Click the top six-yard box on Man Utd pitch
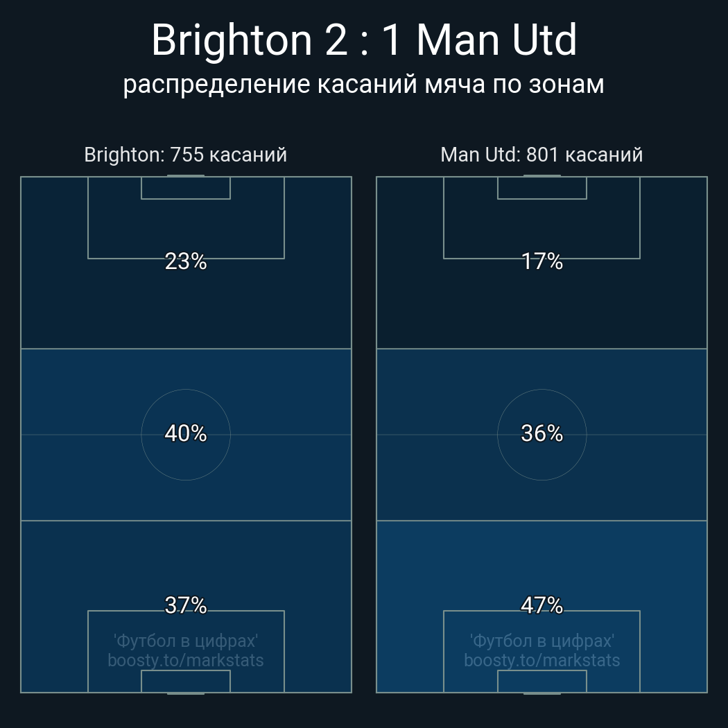This screenshot has height=728, width=728. click(x=541, y=188)
